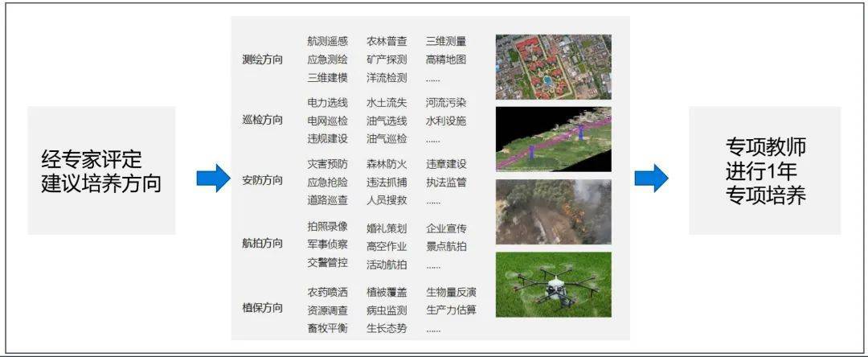This screenshot has height=357, width=868.
Task: Click the 电力选线 item
Action: tap(328, 102)
